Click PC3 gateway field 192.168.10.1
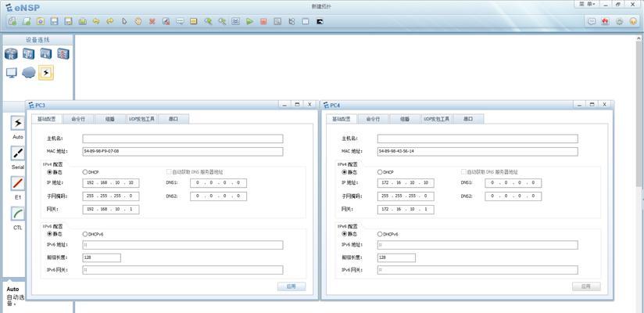The width and height of the screenshot is (644, 313). 111,210
